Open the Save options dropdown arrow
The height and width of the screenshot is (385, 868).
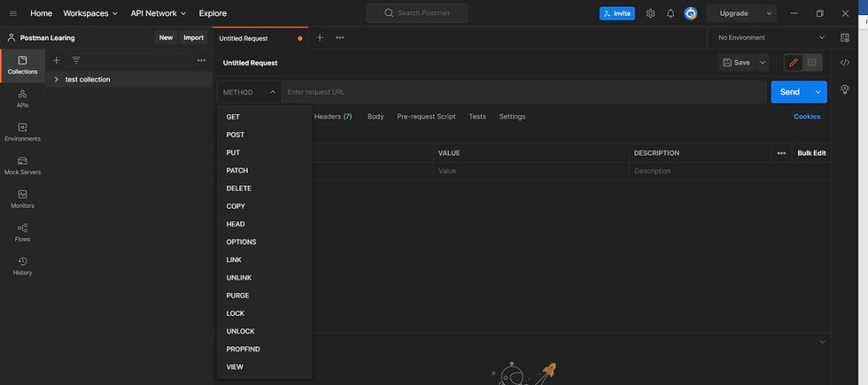pos(763,63)
